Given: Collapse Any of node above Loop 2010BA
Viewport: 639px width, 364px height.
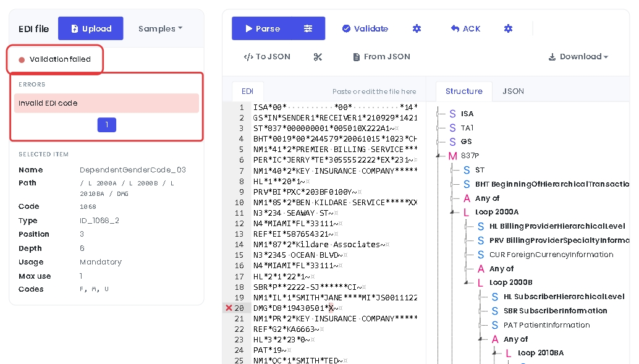Looking at the screenshot, I should 480,339.
